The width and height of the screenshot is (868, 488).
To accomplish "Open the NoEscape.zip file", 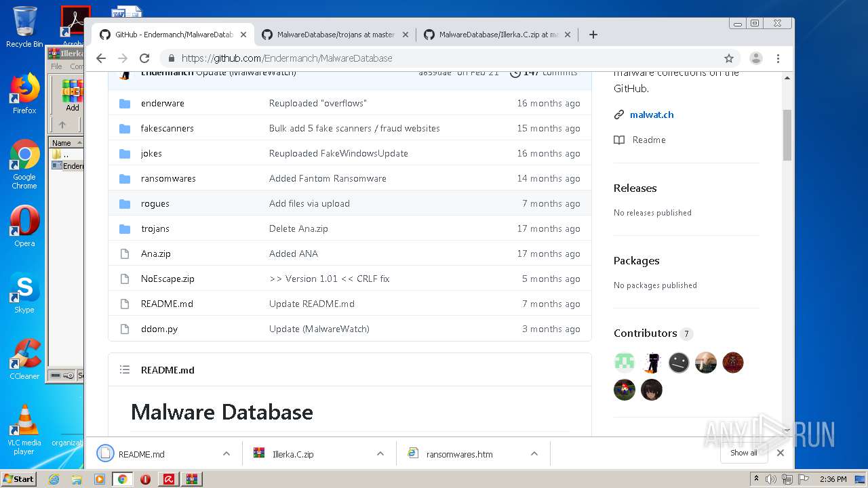I will click(x=167, y=279).
